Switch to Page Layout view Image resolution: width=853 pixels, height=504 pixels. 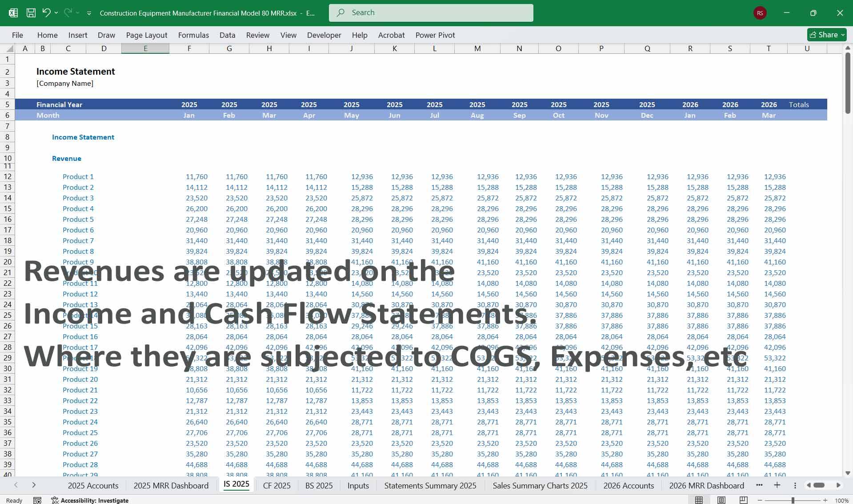pyautogui.click(x=721, y=500)
